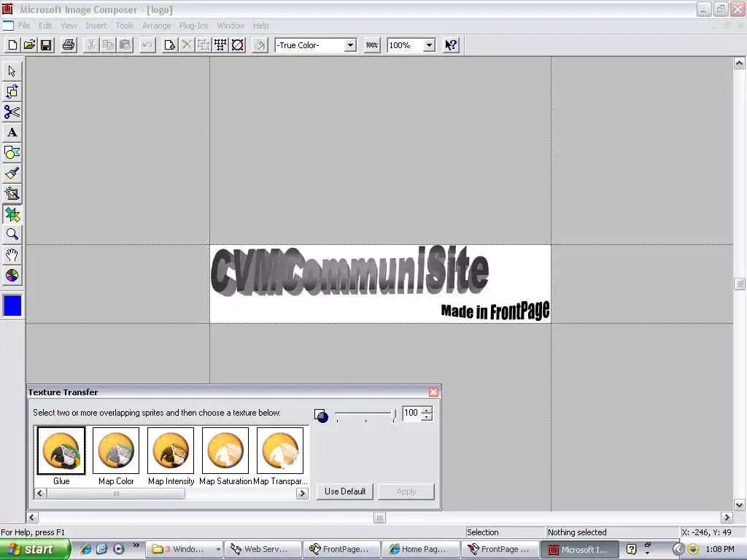Choose the Map Transparency texture thumbnail

[x=280, y=451]
